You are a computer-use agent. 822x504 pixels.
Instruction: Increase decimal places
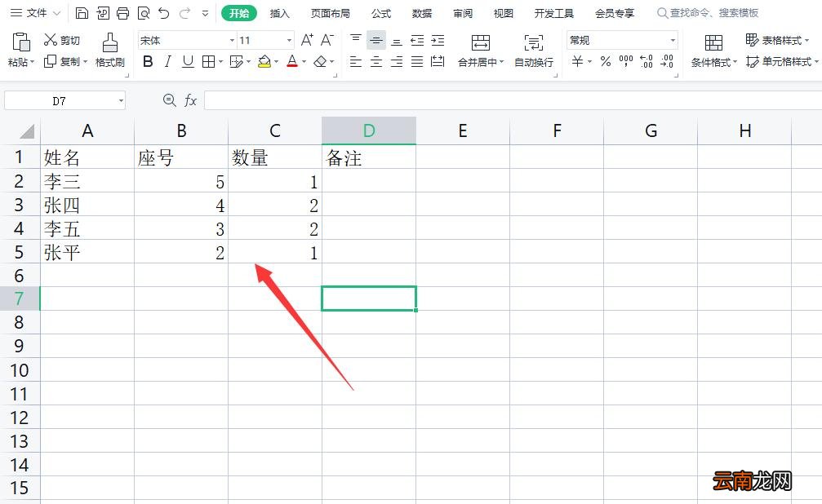(646, 62)
